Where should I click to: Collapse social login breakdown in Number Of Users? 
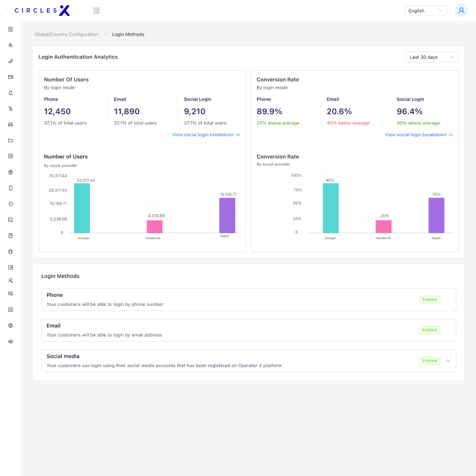(206, 134)
